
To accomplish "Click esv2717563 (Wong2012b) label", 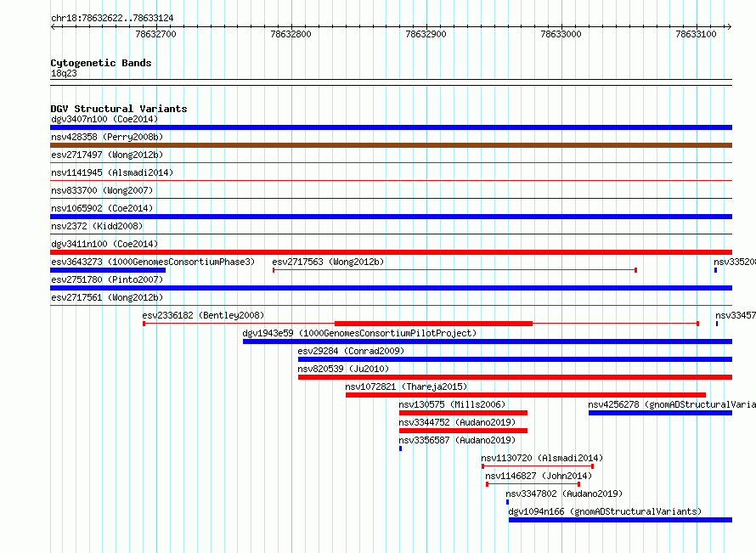I will click(328, 262).
